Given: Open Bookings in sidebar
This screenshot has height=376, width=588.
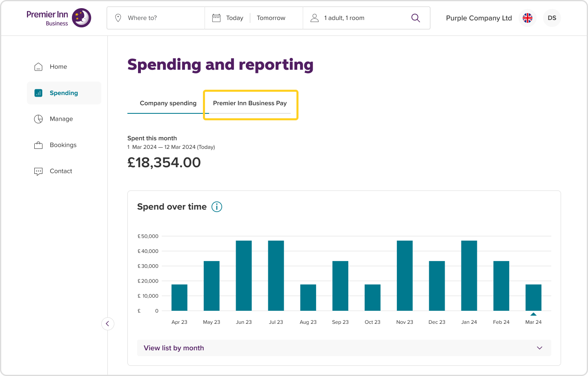Looking at the screenshot, I should (x=64, y=145).
